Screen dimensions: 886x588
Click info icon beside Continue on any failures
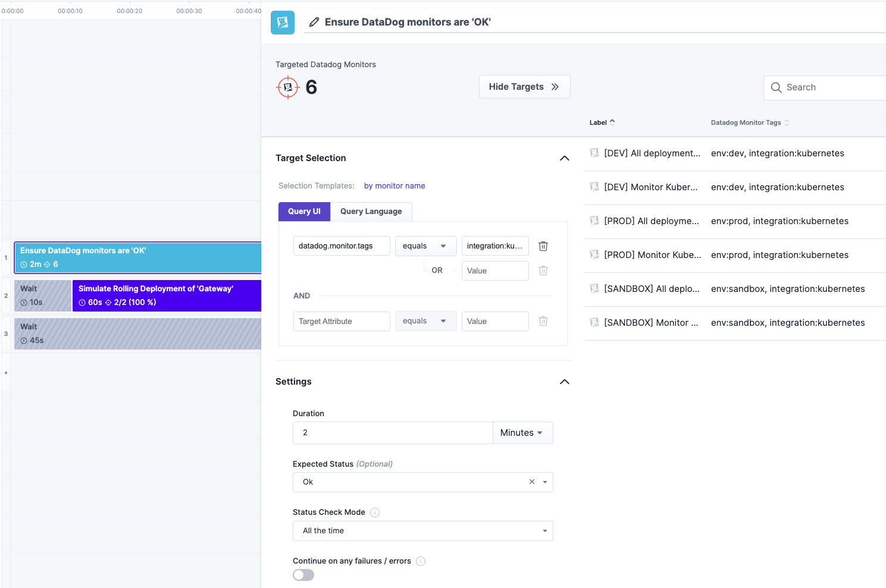[x=421, y=561]
